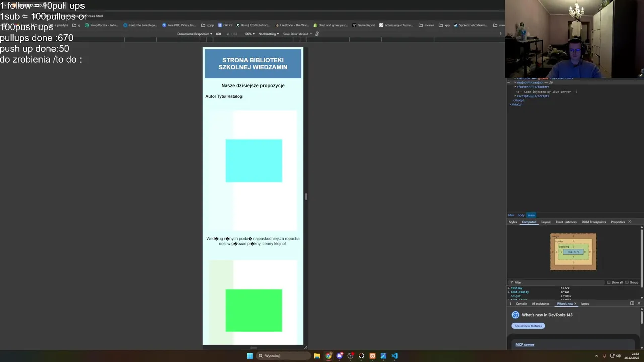
Task: Open the xppp bookmarks folder
Action: click(x=207, y=25)
